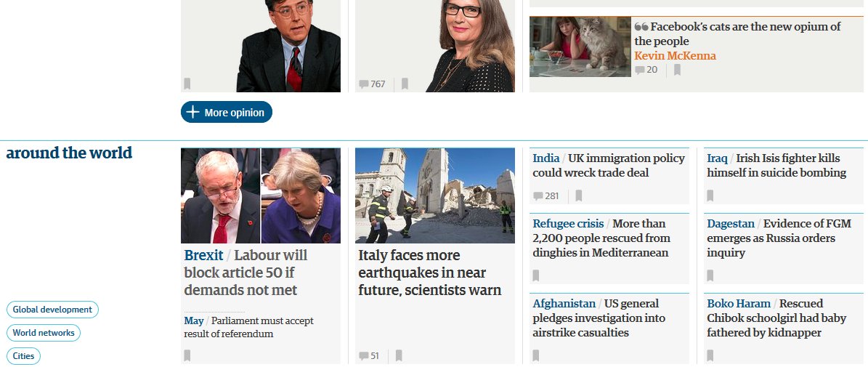Bookmark the Refugee crisis story

536,275
